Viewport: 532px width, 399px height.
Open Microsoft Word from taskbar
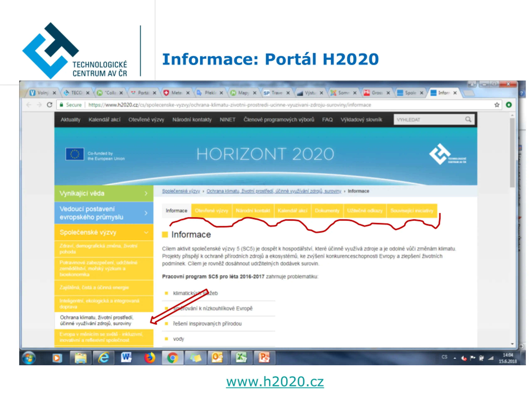[126, 358]
